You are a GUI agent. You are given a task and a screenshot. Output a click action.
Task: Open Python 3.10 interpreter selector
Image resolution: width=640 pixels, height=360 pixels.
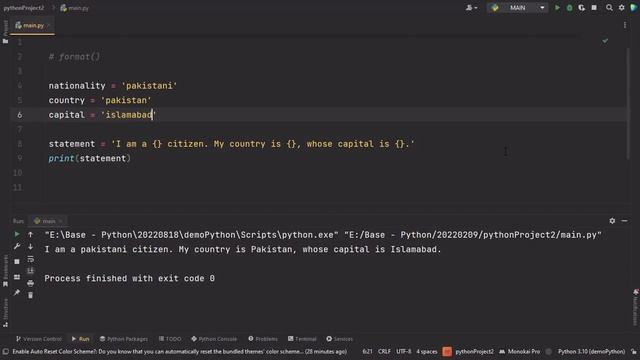tap(591, 351)
